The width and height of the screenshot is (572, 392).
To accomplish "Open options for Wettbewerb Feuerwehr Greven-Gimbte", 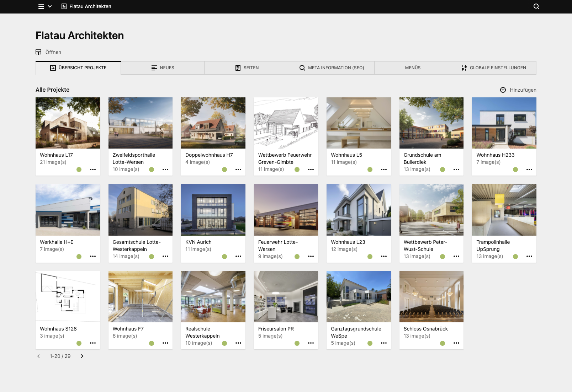I will pos(311,170).
